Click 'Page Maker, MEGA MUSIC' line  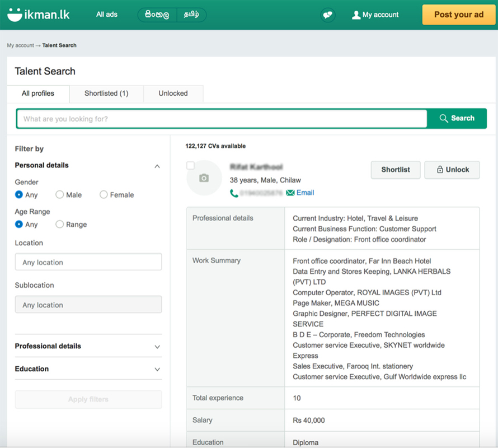click(336, 303)
